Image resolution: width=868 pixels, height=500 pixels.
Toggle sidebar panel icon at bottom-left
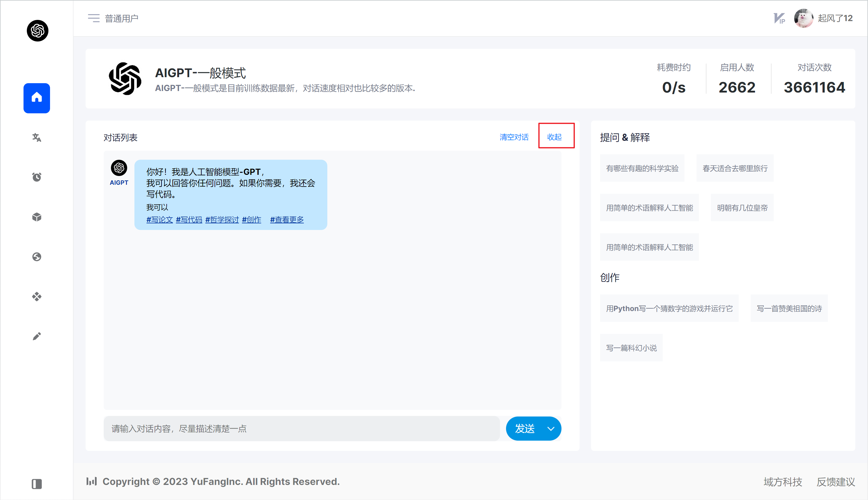(37, 484)
